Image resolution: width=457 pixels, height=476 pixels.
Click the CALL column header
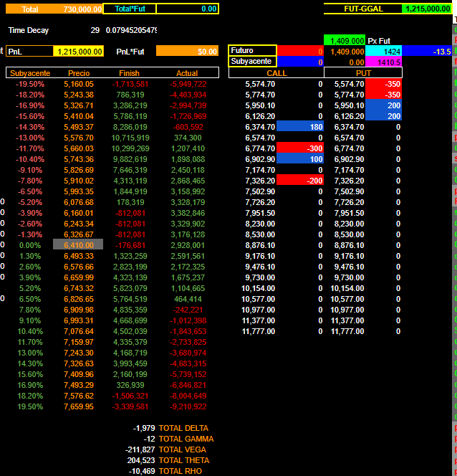[x=276, y=73]
